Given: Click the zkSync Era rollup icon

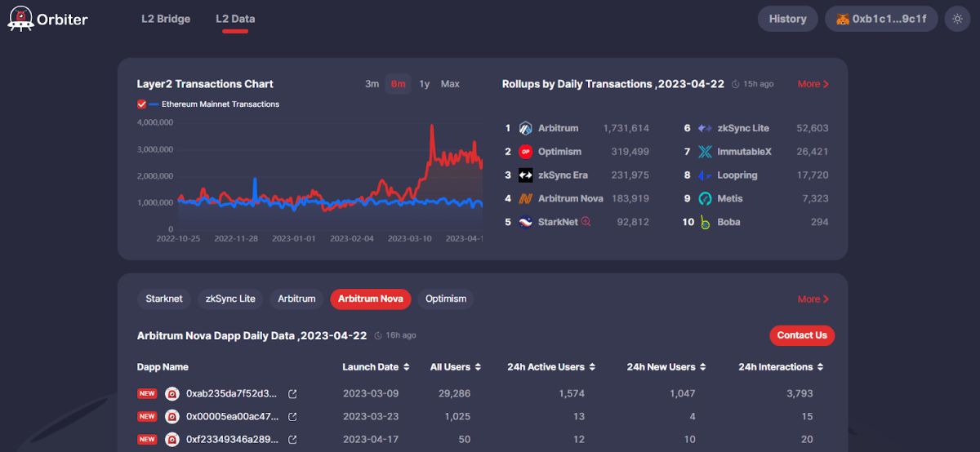Looking at the screenshot, I should [525, 175].
